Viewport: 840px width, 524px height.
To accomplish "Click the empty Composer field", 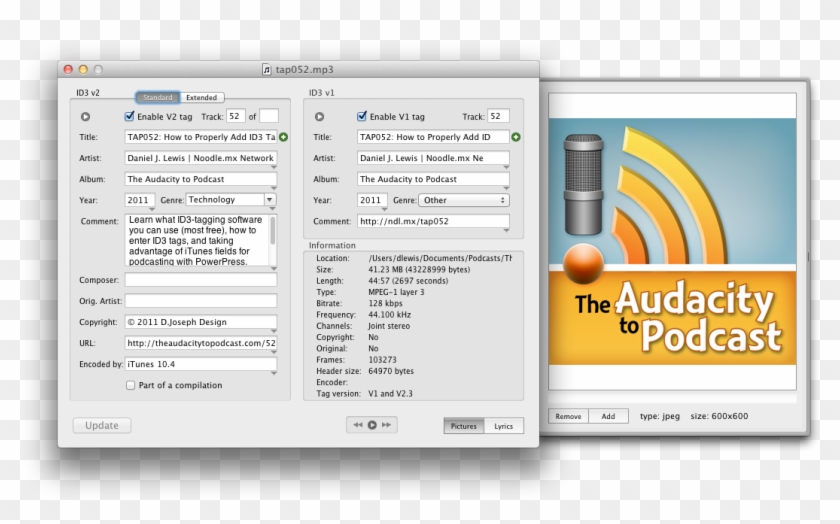I will (x=201, y=280).
